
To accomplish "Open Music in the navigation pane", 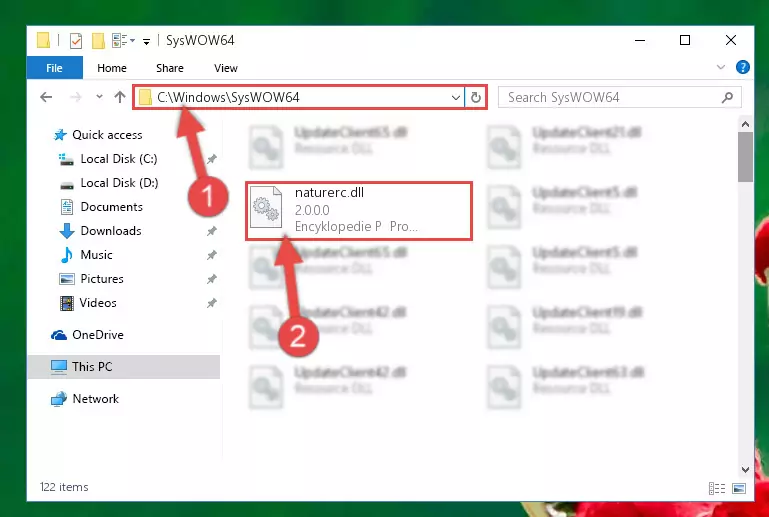I will tap(96, 255).
